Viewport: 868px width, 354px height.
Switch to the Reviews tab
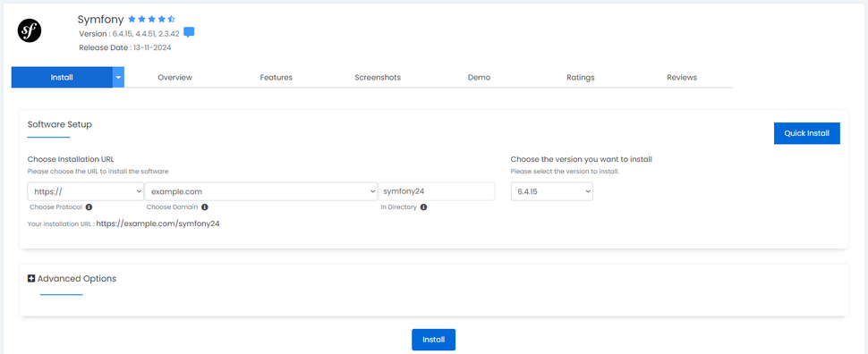click(682, 78)
